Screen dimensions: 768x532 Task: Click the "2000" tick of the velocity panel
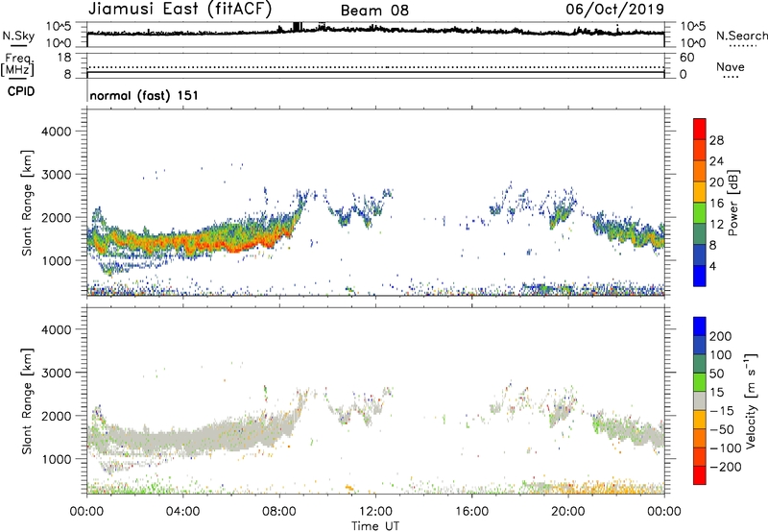(x=57, y=416)
